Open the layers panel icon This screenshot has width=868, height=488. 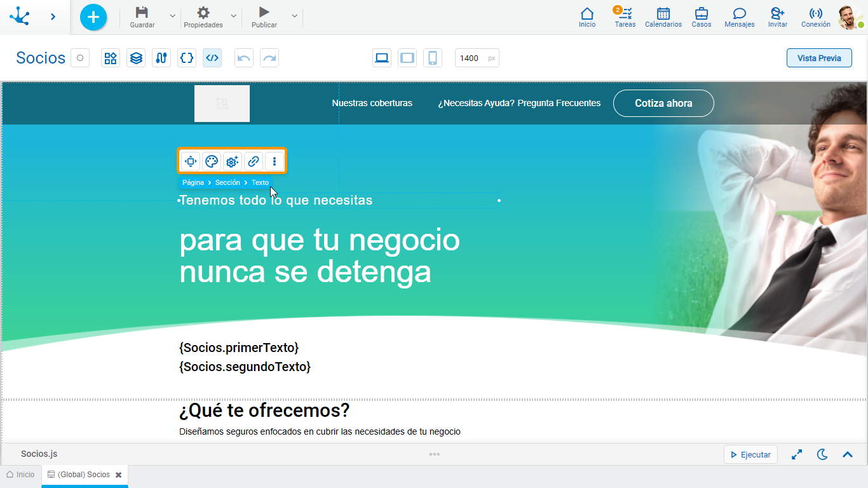click(x=136, y=58)
